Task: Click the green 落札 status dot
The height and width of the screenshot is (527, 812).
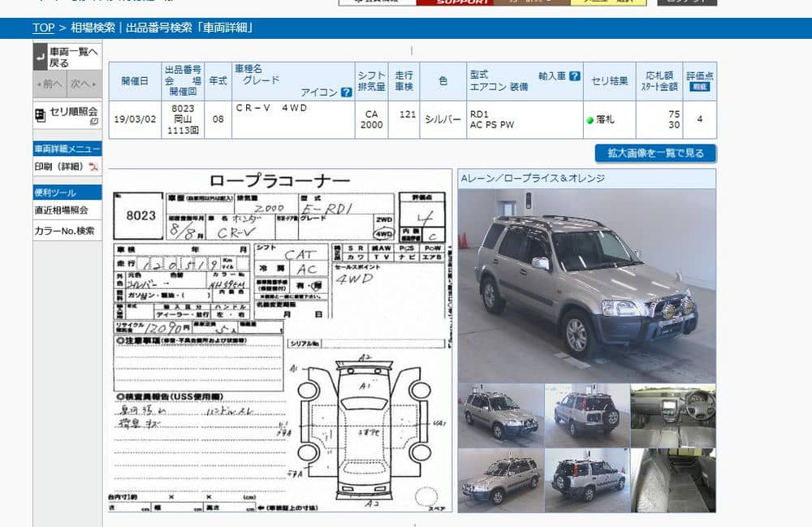Action: pyautogui.click(x=590, y=120)
